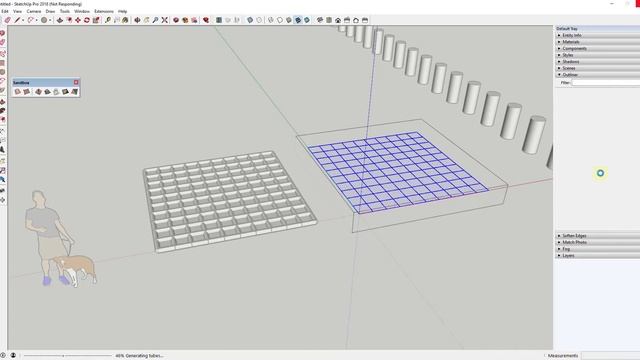Select the Paint Bucket tool

(125, 20)
